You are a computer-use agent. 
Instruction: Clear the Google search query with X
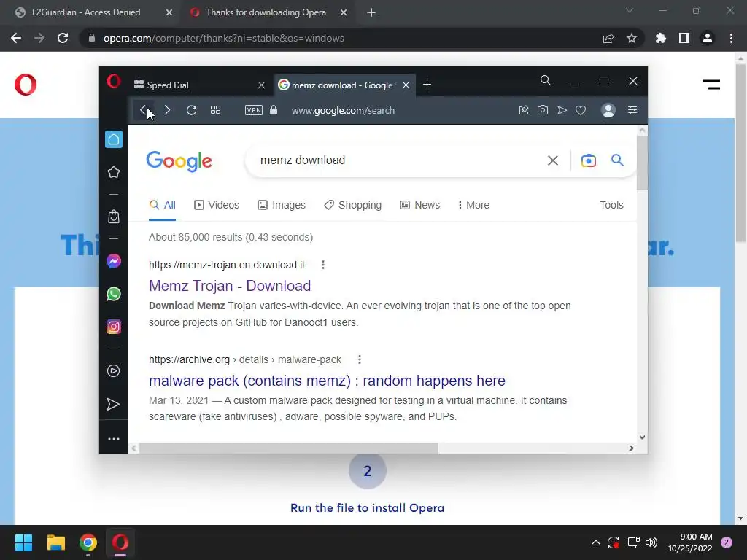(x=553, y=160)
